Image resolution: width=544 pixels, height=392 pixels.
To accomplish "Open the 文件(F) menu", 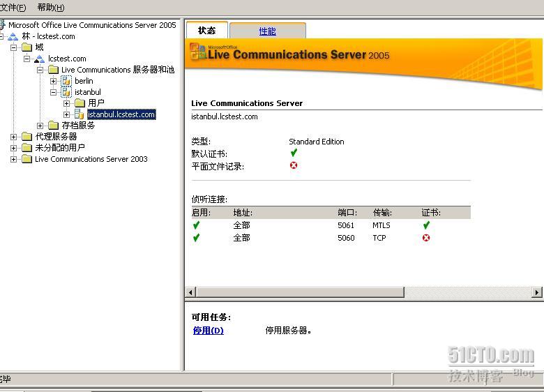I will click(x=13, y=7).
